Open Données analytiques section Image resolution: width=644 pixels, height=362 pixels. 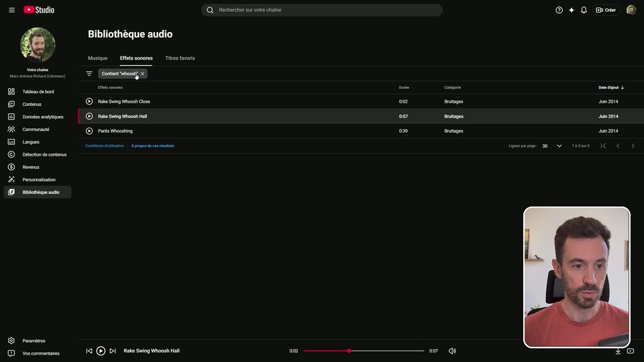click(x=38, y=117)
